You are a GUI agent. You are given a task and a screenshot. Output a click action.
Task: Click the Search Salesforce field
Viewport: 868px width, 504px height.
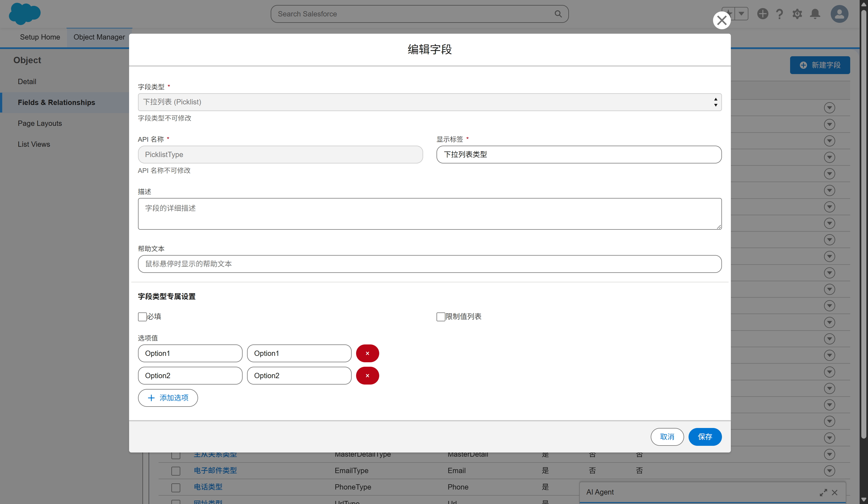[x=420, y=14]
